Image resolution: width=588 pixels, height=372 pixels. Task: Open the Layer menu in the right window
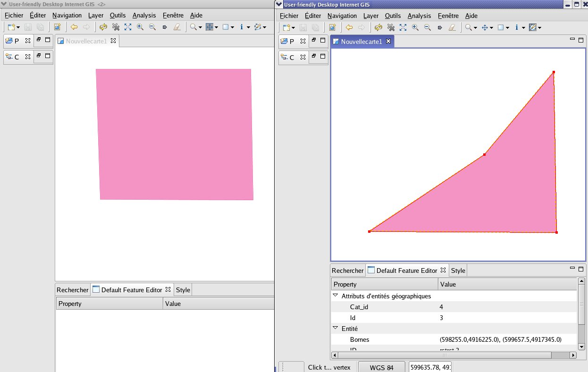pyautogui.click(x=371, y=16)
